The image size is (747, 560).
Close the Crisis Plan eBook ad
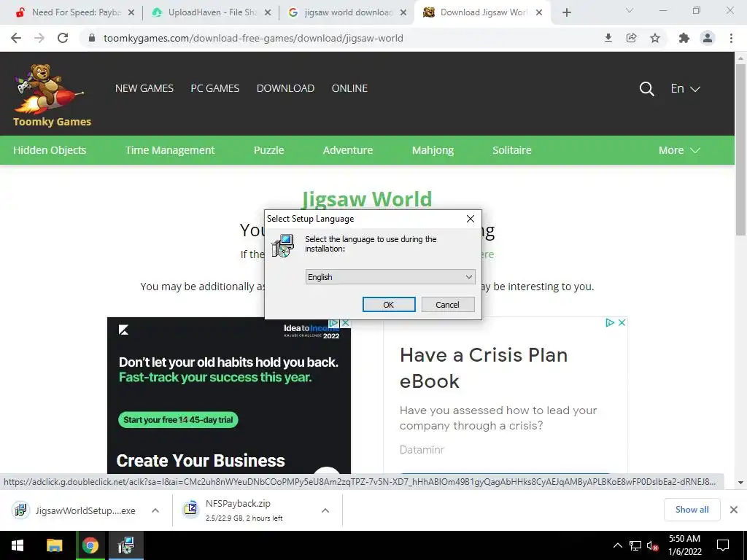click(x=622, y=322)
